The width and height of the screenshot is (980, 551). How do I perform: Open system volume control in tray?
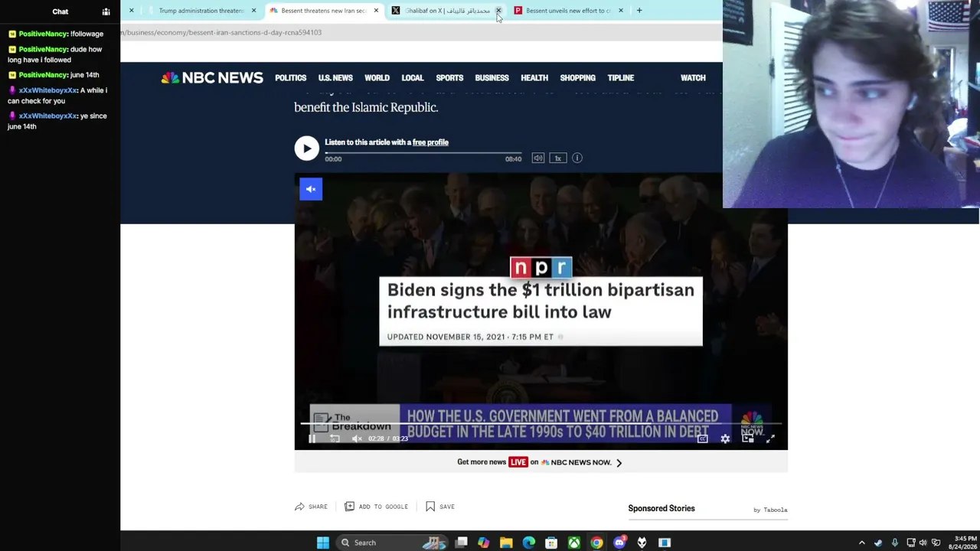pyautogui.click(x=923, y=543)
